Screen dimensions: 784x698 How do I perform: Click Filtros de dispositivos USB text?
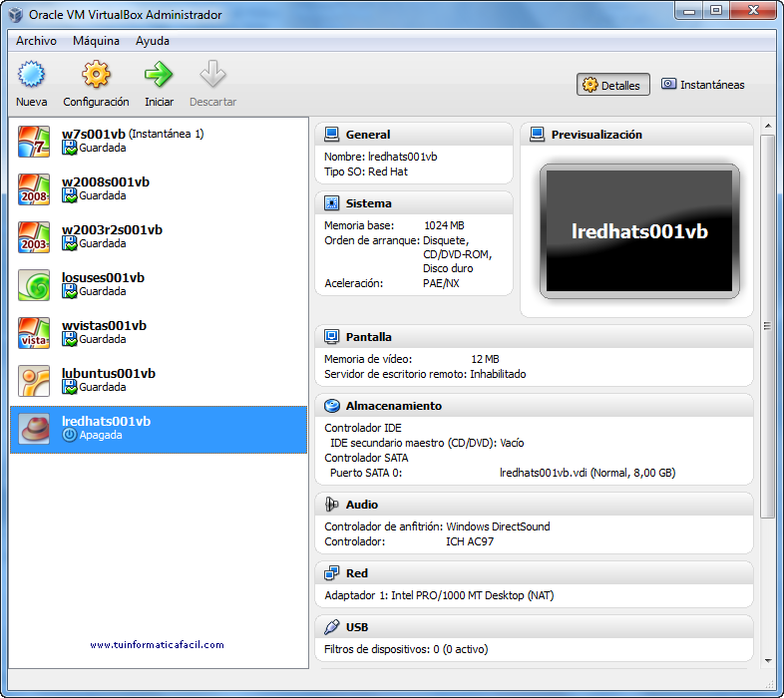tap(406, 649)
